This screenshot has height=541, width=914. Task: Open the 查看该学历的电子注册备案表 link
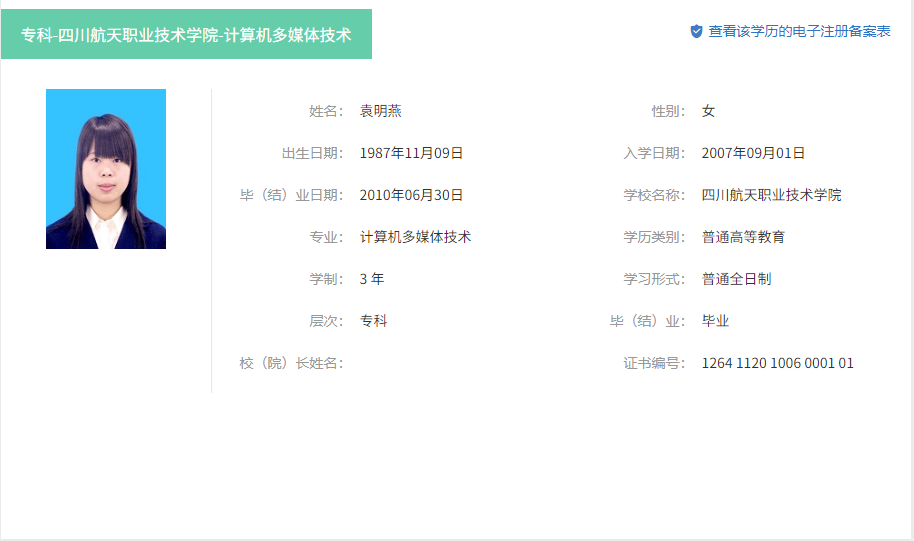(x=799, y=31)
